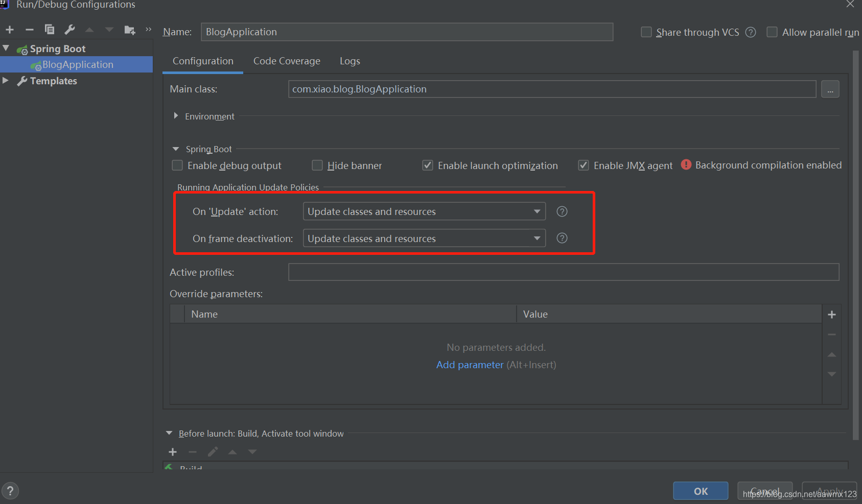Add override parameter with plus icon

(x=832, y=315)
